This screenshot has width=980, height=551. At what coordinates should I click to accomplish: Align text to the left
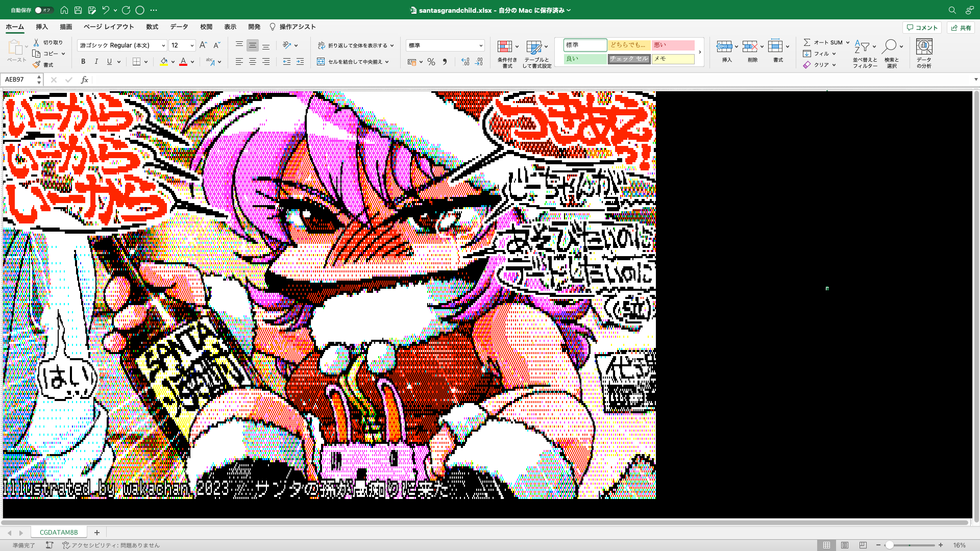pos(239,61)
